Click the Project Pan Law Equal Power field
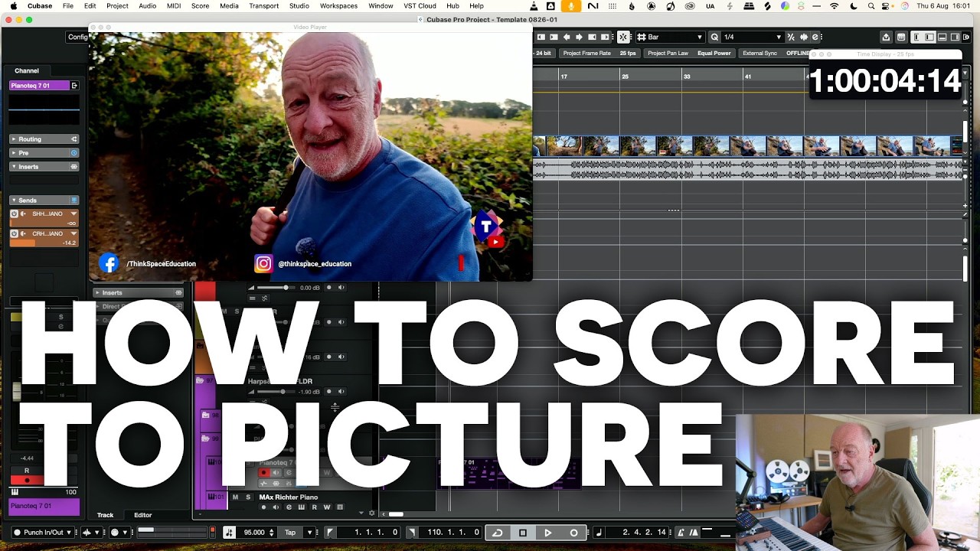Viewport: 980px width, 551px height. pos(689,54)
